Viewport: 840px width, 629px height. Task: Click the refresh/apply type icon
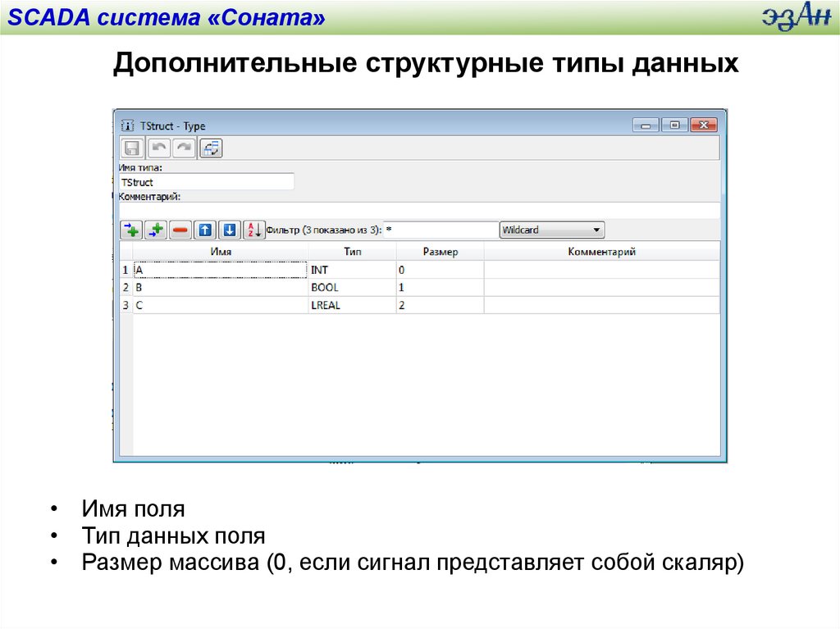click(x=211, y=148)
